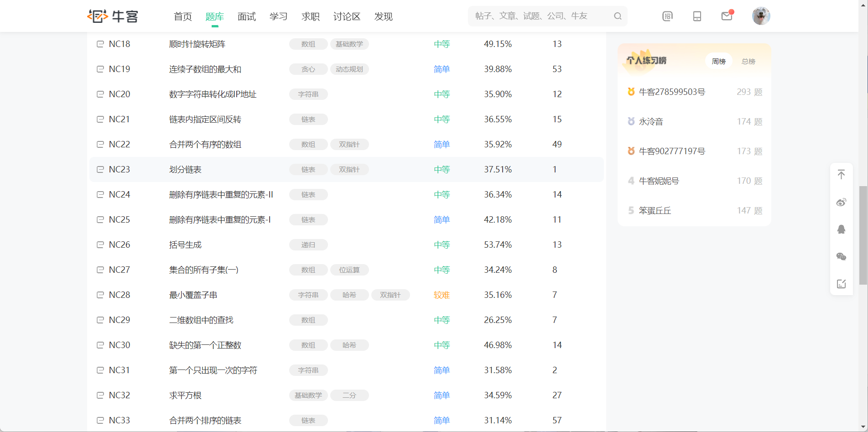The width and height of the screenshot is (868, 432).
Task: Click the 动态规划 tag on NC19
Action: (x=349, y=69)
